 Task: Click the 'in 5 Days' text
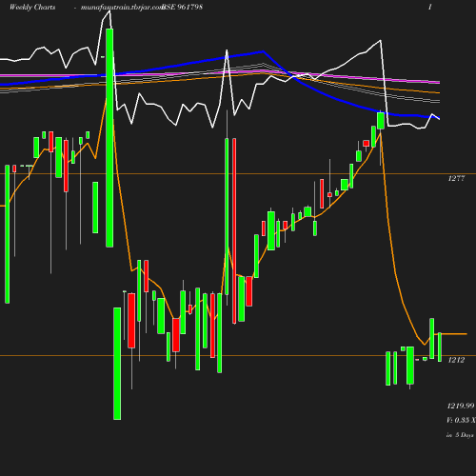tap(460, 435)
